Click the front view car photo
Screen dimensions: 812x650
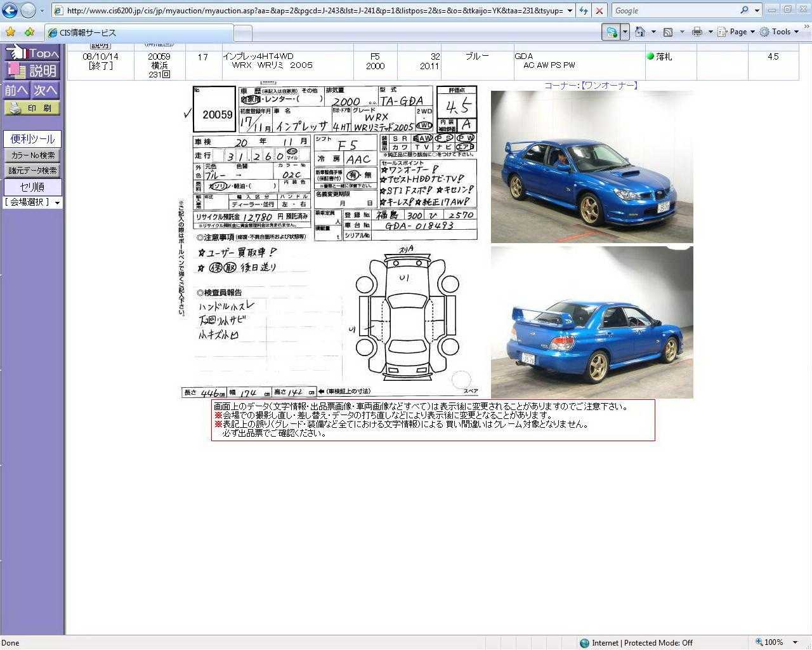click(592, 167)
